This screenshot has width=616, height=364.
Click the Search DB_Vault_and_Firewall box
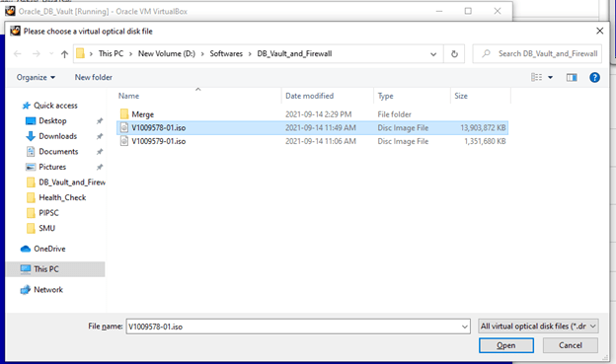(x=537, y=54)
